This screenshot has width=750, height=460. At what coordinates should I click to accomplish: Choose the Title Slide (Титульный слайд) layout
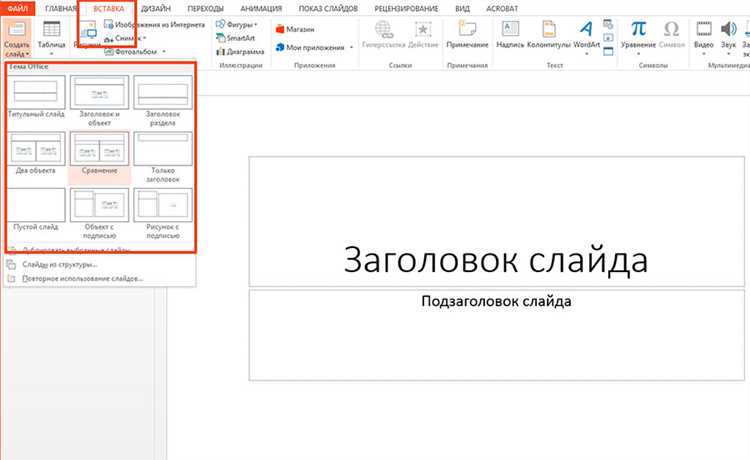pos(36,96)
